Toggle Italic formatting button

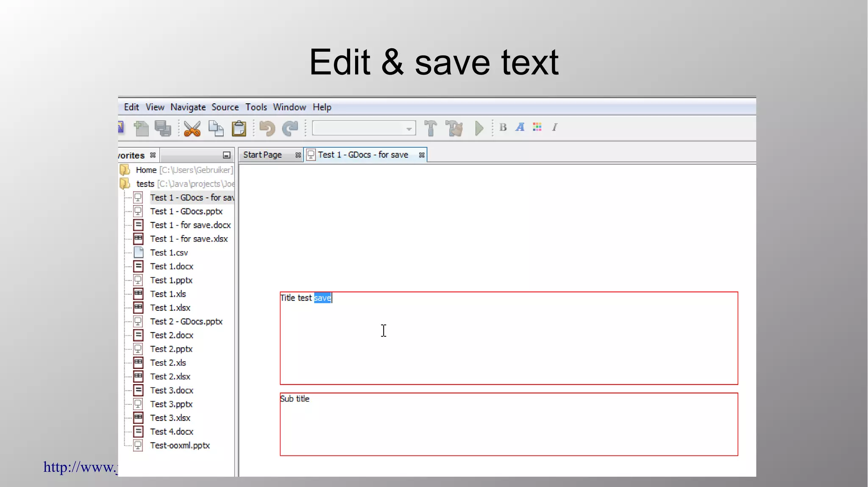554,127
